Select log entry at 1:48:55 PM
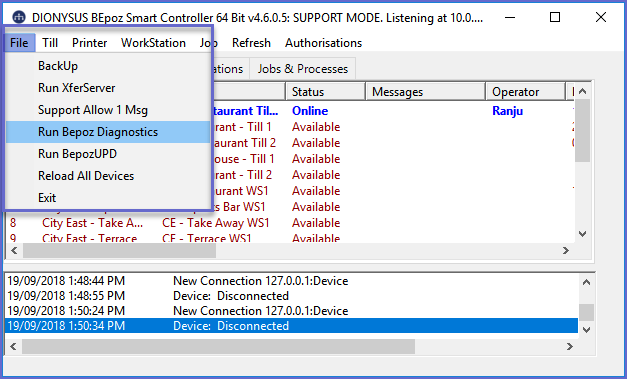 [291, 296]
